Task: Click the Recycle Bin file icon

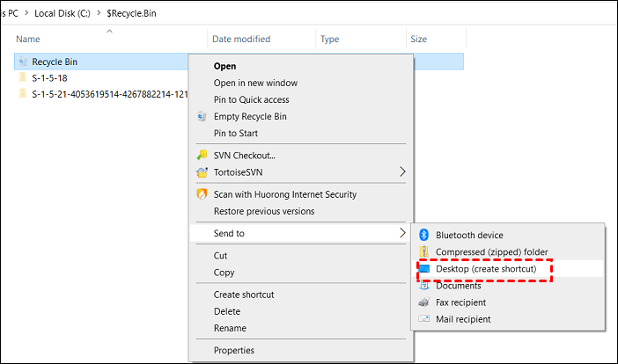Action: coord(22,62)
